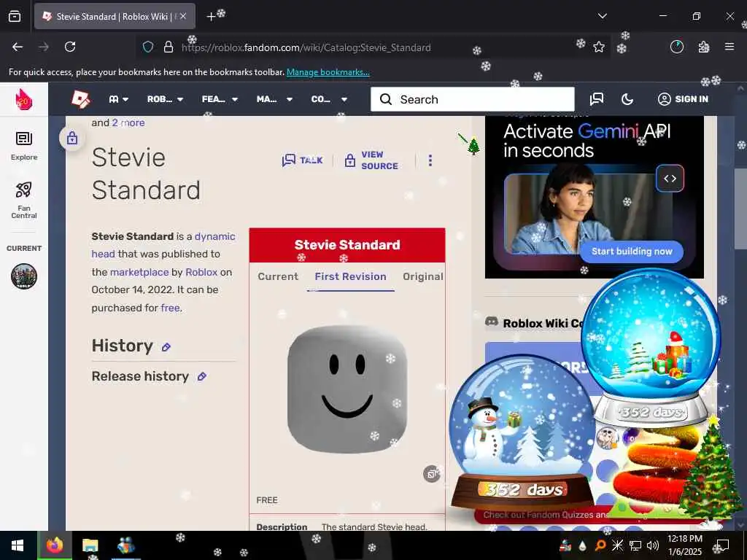Click the circular timer toolbar icon
This screenshot has height=560, width=747.
676,47
